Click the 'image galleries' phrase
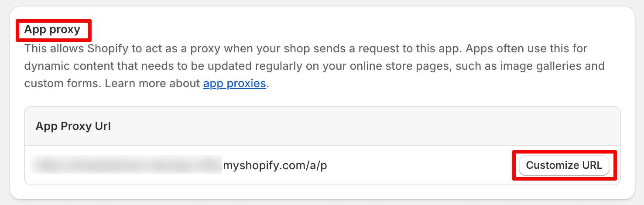The height and width of the screenshot is (205, 644). tap(541, 66)
